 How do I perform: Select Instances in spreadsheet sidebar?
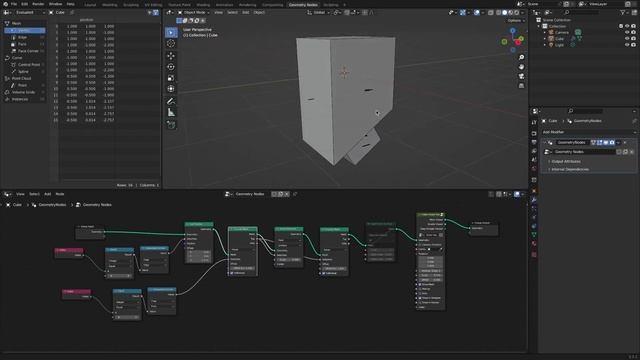click(20, 99)
